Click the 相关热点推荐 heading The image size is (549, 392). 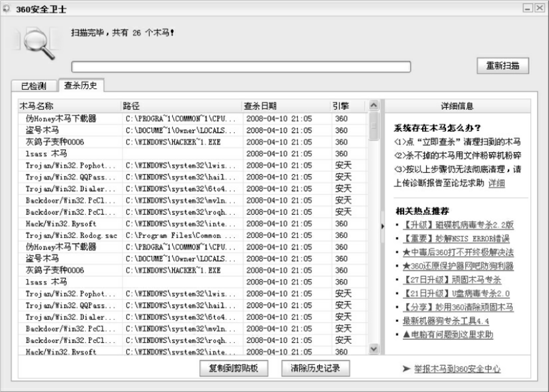tap(422, 211)
